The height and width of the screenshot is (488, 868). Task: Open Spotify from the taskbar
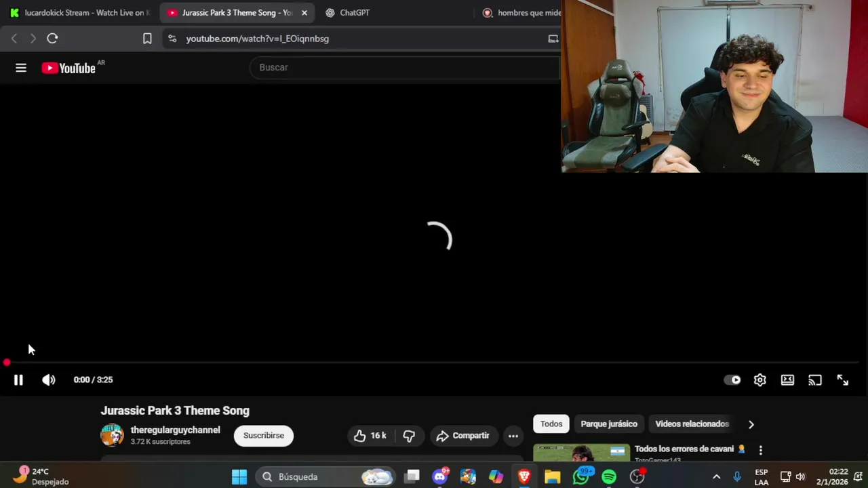pos(609,477)
